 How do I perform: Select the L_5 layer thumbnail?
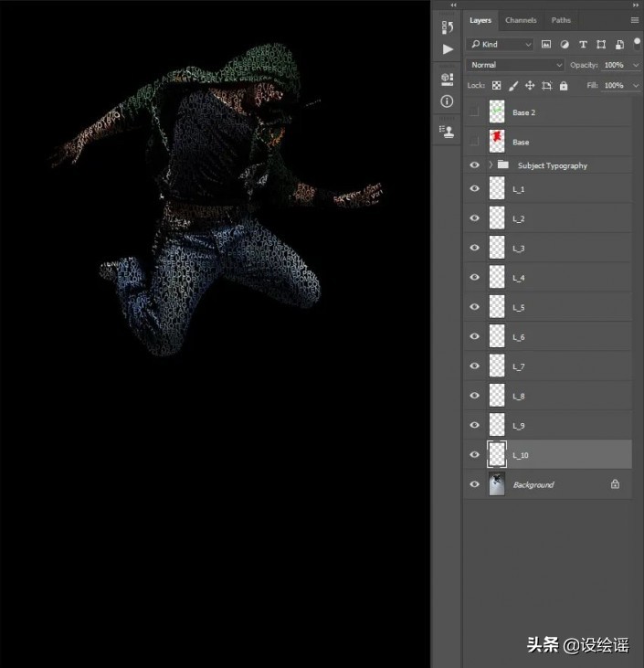point(497,307)
